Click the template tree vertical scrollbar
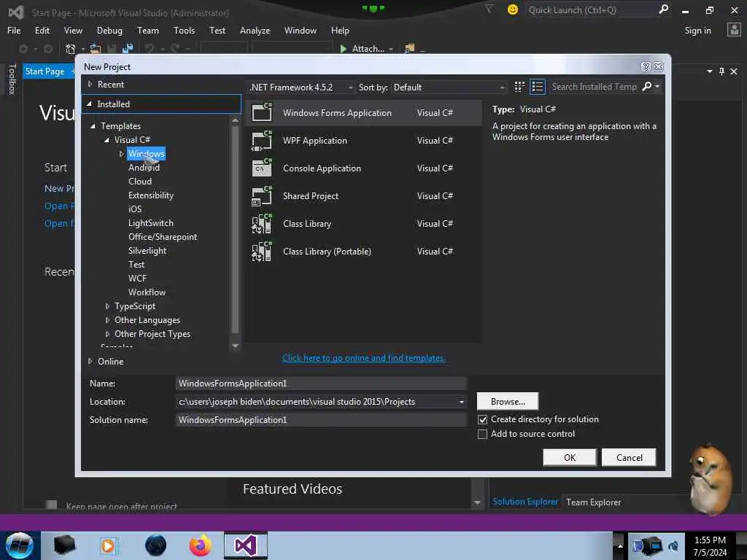 (x=235, y=230)
